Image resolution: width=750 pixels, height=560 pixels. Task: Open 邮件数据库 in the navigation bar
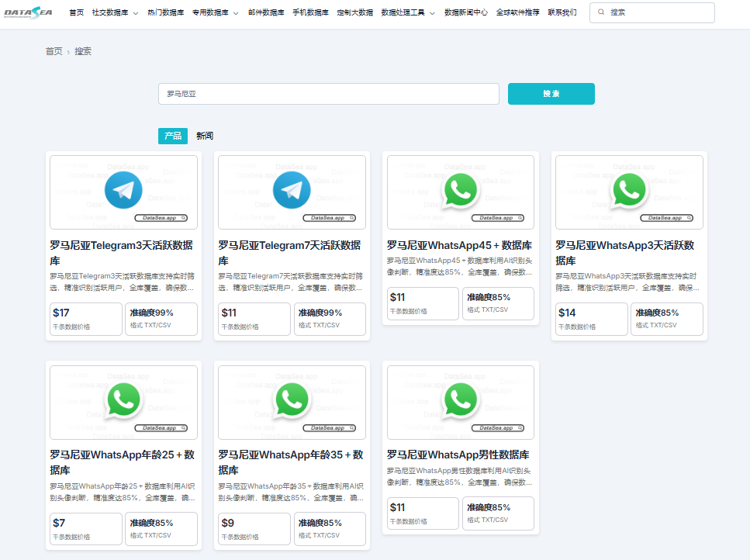click(x=266, y=12)
